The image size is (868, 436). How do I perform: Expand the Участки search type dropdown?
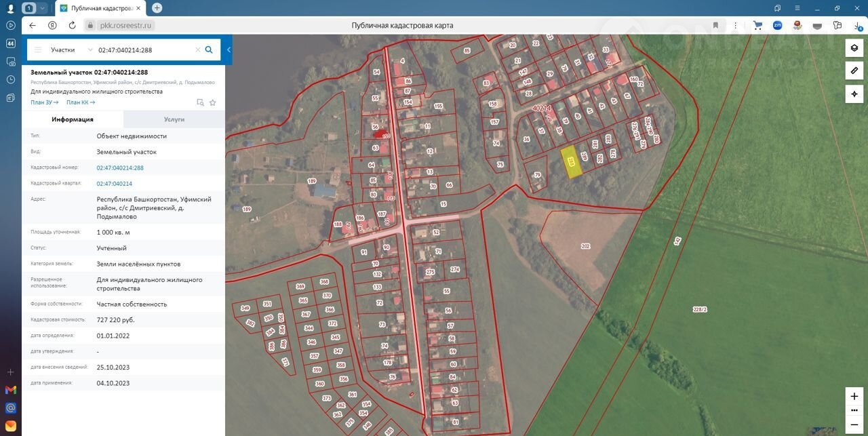90,49
